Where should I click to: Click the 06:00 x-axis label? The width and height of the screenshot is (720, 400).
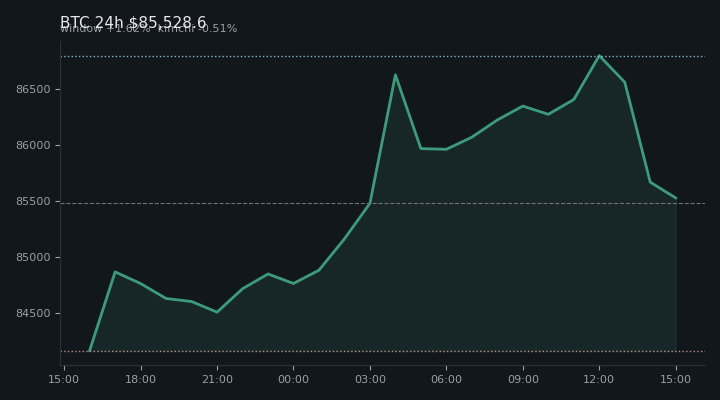[446, 379]
